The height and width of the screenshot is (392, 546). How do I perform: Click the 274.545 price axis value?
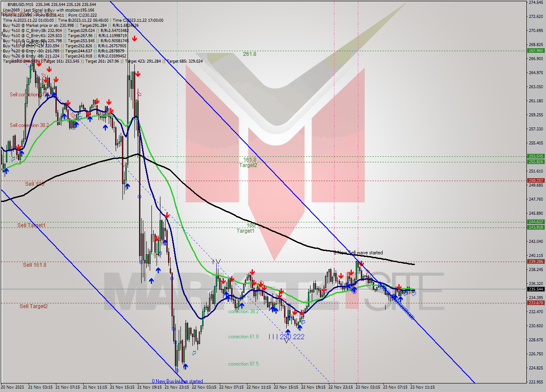pos(536,3)
